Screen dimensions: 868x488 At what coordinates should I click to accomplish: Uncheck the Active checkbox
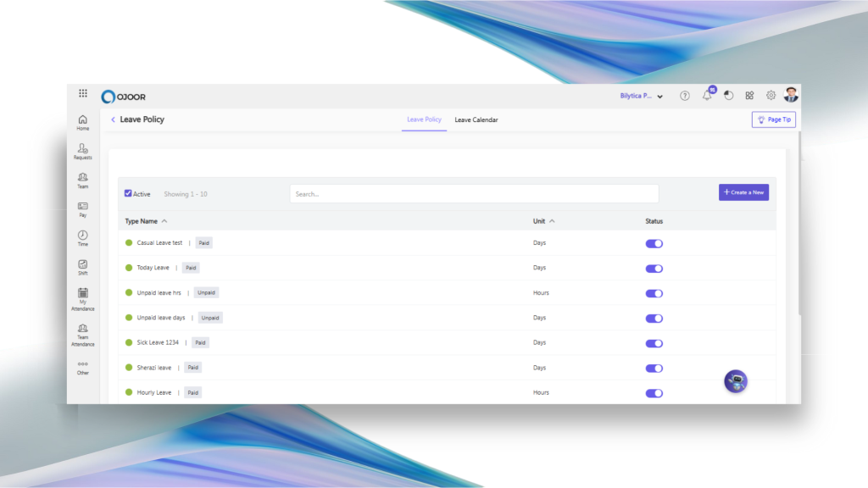[128, 193]
